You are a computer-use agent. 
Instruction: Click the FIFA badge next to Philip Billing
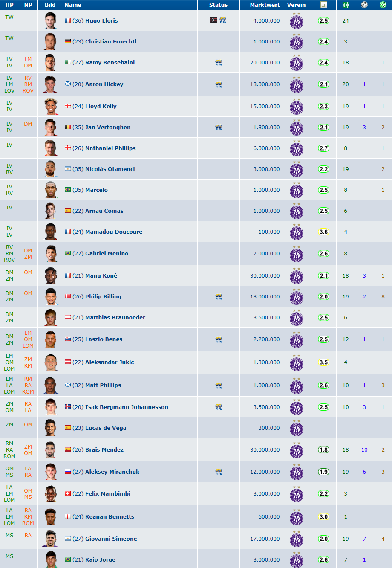coord(219,296)
